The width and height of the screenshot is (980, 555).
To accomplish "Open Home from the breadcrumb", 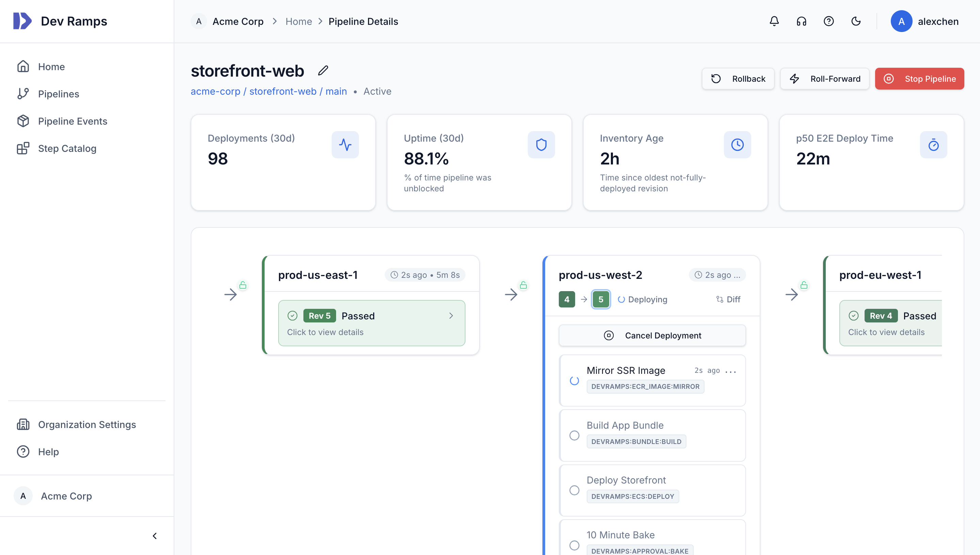I will (x=299, y=21).
